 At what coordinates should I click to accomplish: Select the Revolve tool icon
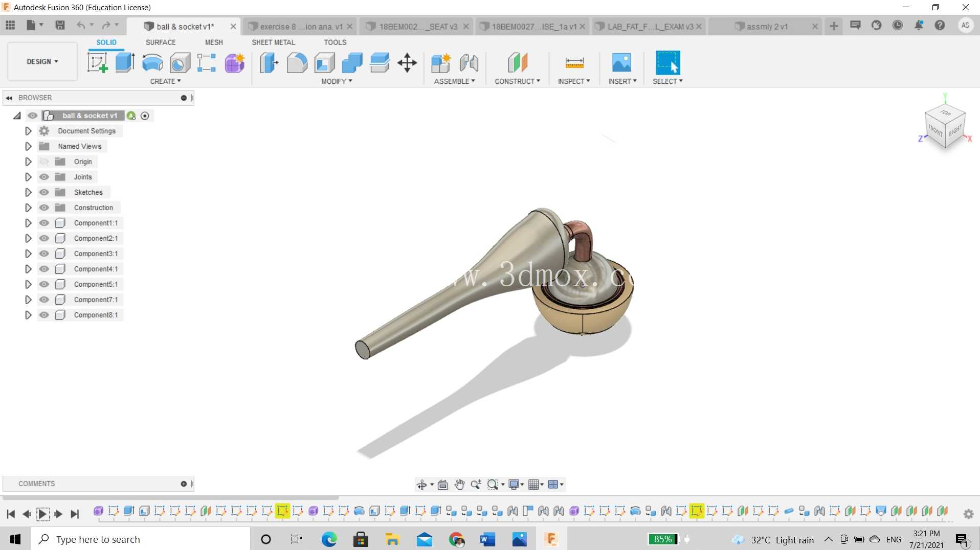152,63
